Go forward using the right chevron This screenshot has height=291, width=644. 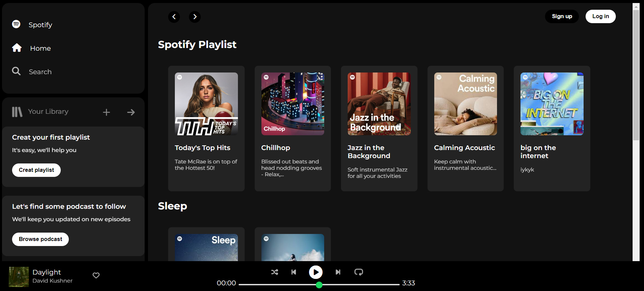(x=195, y=16)
